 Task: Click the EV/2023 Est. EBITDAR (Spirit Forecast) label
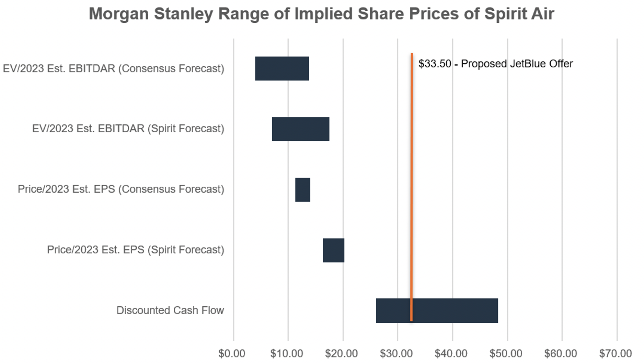tap(128, 129)
